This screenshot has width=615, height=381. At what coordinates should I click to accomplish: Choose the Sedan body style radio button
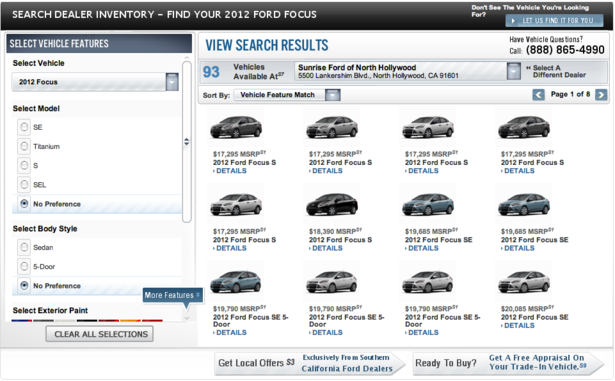tap(24, 247)
